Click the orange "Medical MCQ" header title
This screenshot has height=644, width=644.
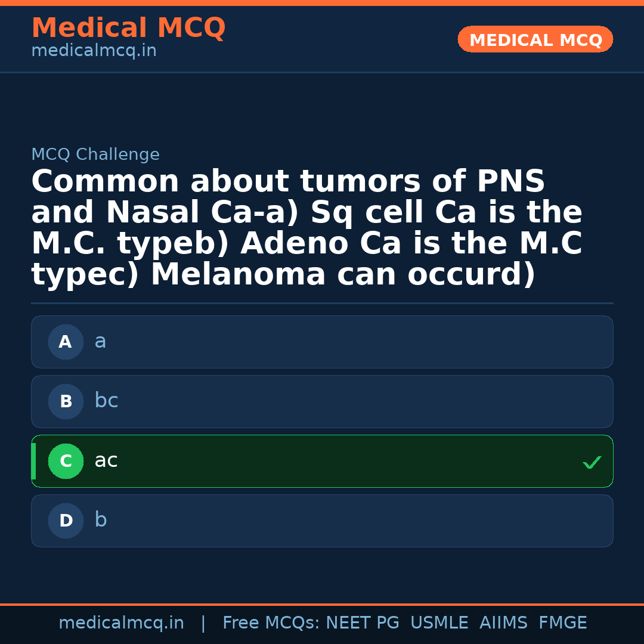point(128,28)
